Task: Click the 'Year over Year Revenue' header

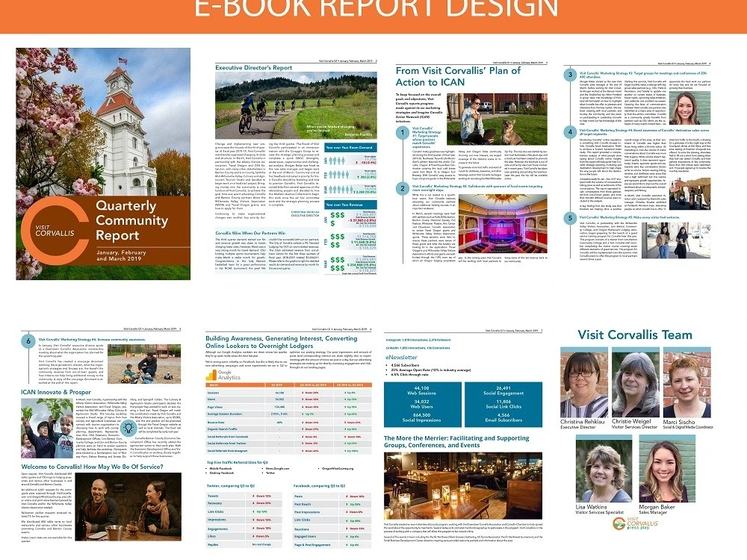Action: (350, 205)
